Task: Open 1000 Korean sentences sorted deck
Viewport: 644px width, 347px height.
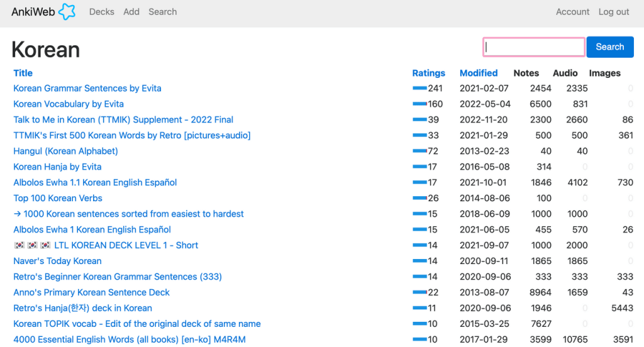Action: click(x=128, y=214)
